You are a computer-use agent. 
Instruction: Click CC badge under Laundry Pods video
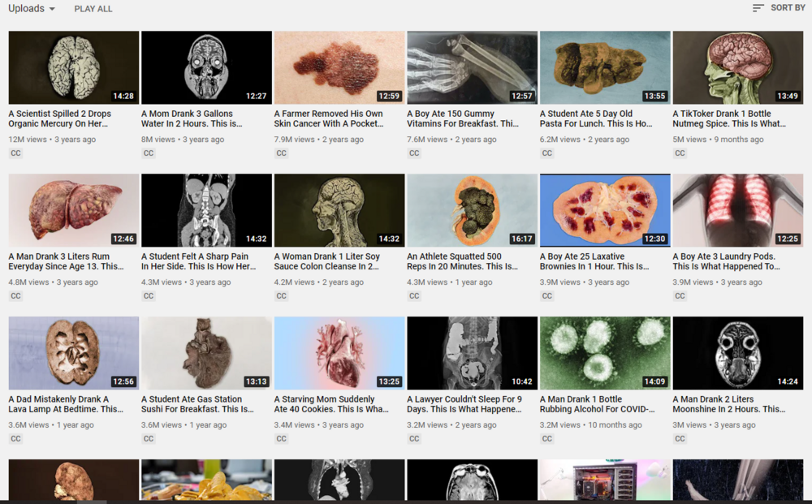(680, 296)
